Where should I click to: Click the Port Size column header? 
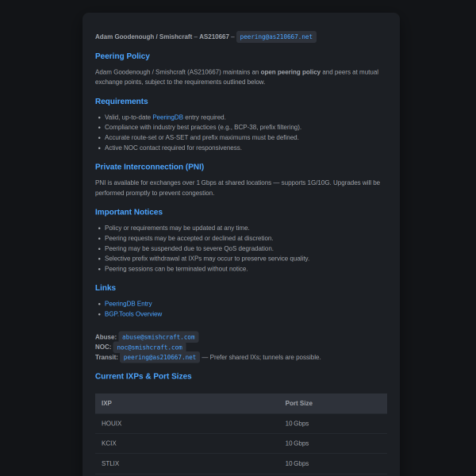tap(299, 403)
